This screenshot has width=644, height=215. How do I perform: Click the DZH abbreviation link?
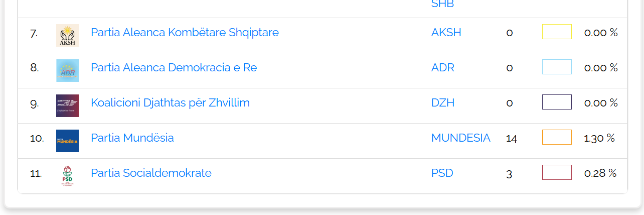[442, 102]
